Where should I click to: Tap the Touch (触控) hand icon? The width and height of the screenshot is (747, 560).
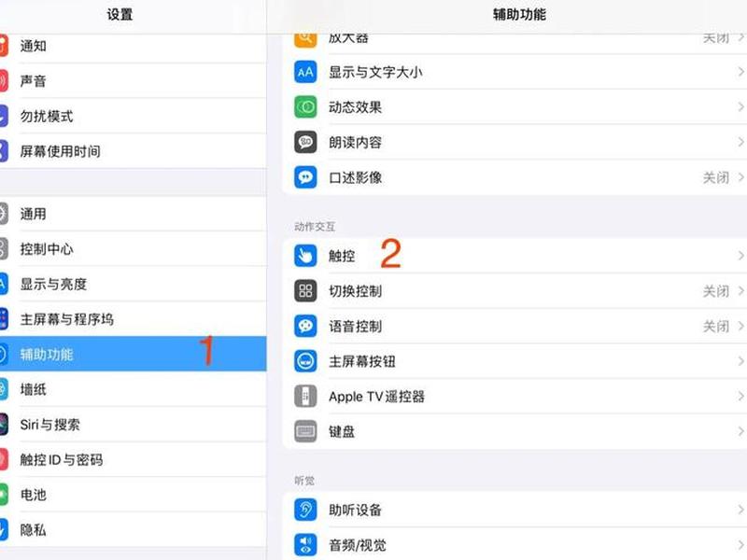(305, 256)
